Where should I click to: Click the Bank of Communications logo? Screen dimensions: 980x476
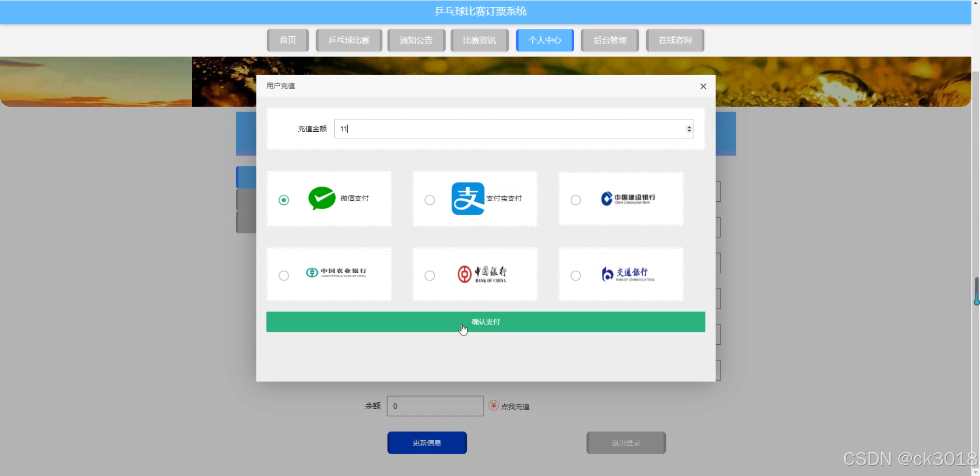[628, 274]
